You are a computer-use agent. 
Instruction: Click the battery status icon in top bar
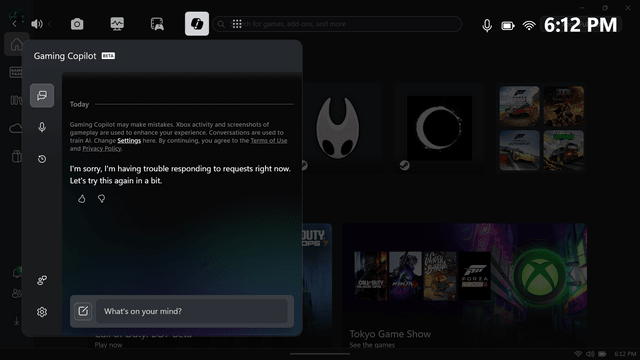click(508, 26)
